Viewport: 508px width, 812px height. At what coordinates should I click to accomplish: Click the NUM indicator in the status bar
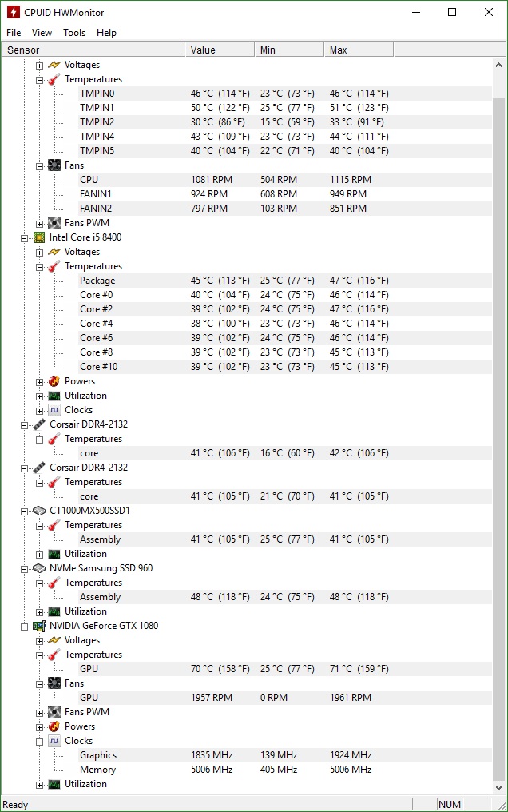[x=450, y=804]
